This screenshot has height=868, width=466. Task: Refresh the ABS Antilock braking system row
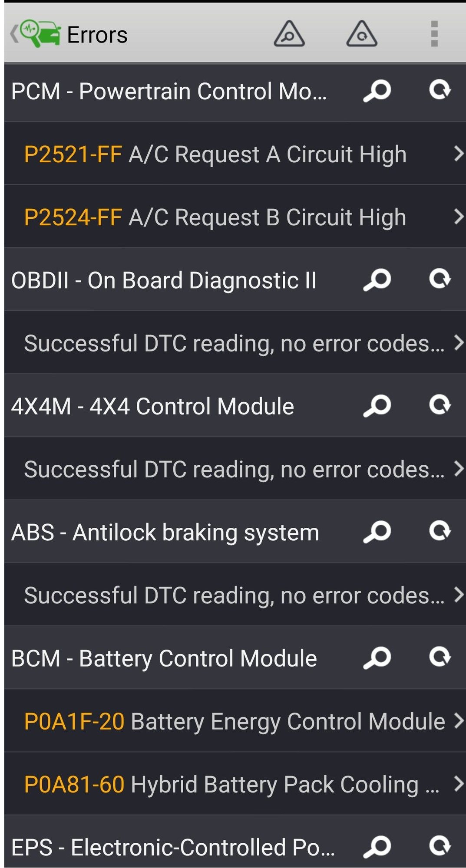pyautogui.click(x=440, y=531)
